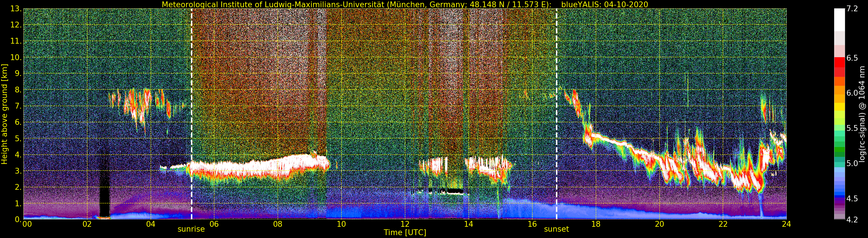This screenshot has width=868, height=238.
Task: Select the "02" time axis tick label
Action: click(x=87, y=224)
